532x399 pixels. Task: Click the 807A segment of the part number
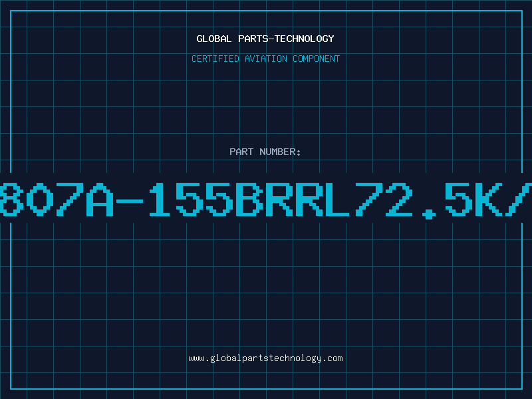click(x=57, y=199)
